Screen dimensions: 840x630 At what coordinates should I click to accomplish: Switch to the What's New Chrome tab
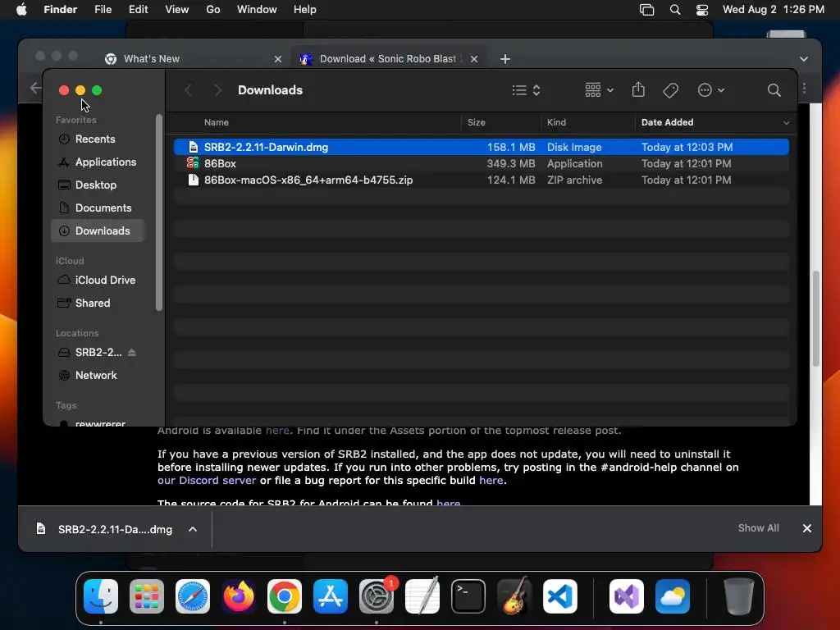point(193,59)
